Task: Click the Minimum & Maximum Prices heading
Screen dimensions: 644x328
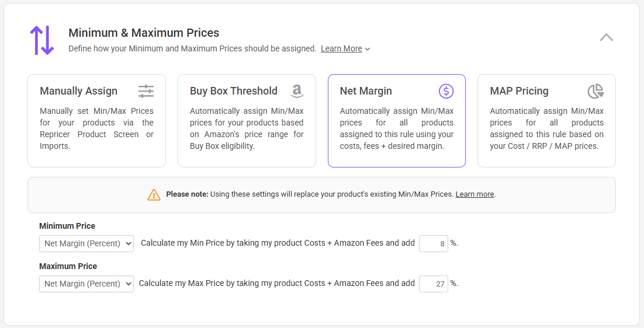Action: [x=144, y=33]
